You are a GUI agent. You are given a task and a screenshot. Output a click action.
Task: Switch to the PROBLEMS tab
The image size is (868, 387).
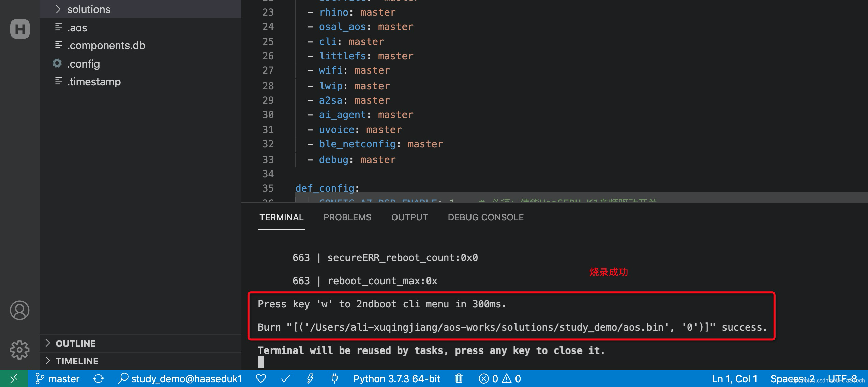pyautogui.click(x=347, y=217)
